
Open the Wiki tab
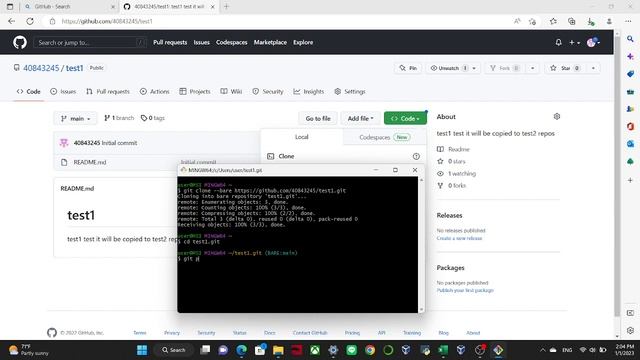231,91
